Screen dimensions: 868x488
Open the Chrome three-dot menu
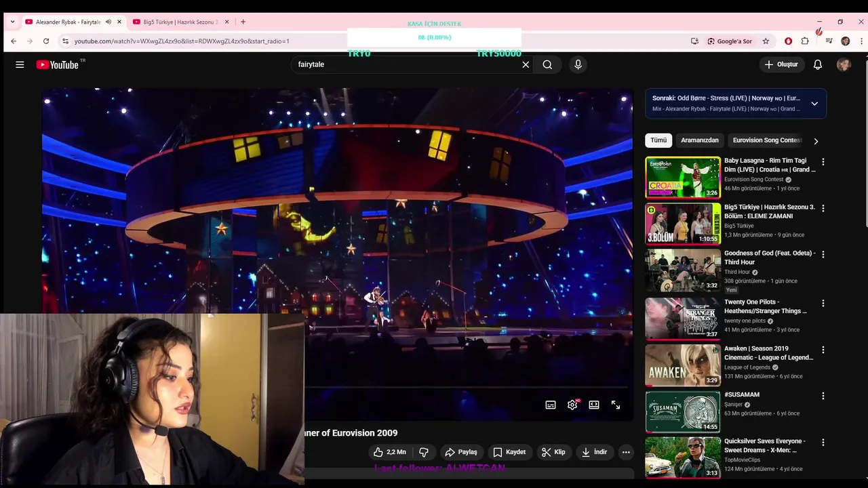[x=861, y=41]
